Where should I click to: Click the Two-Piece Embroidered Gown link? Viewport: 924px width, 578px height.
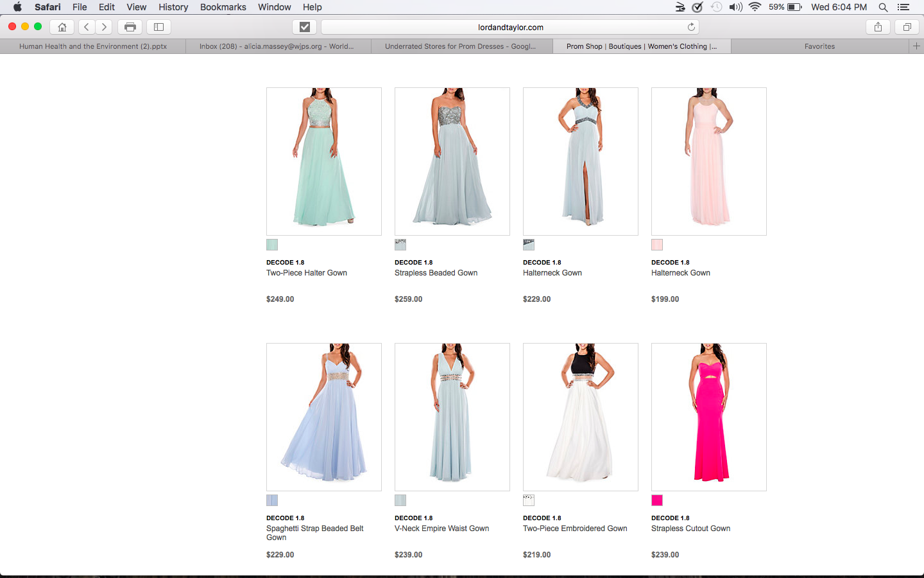575,529
